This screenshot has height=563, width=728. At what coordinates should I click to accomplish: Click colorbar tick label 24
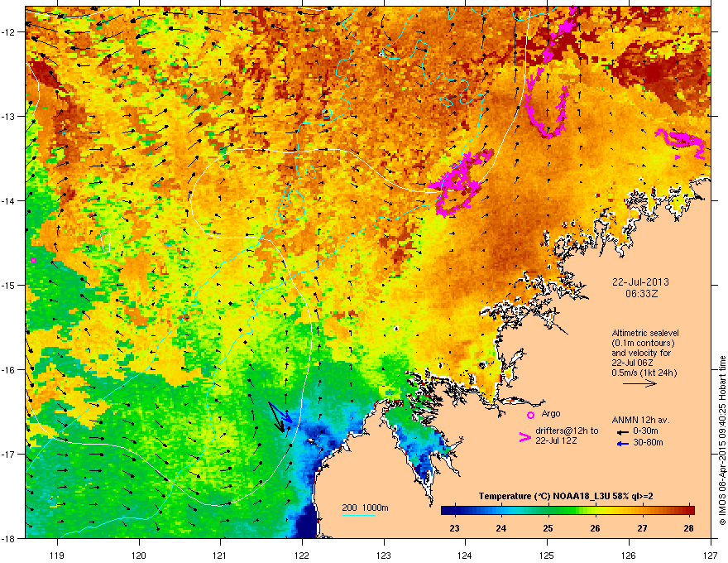(501, 528)
